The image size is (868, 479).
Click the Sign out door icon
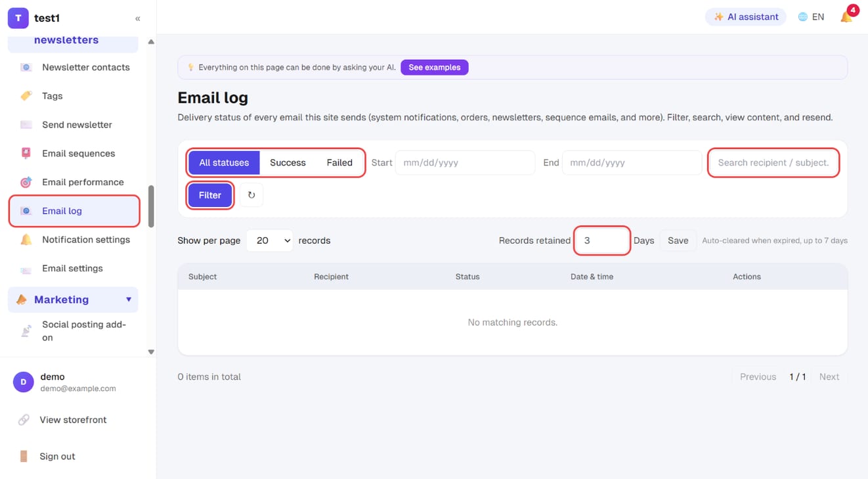(x=24, y=456)
